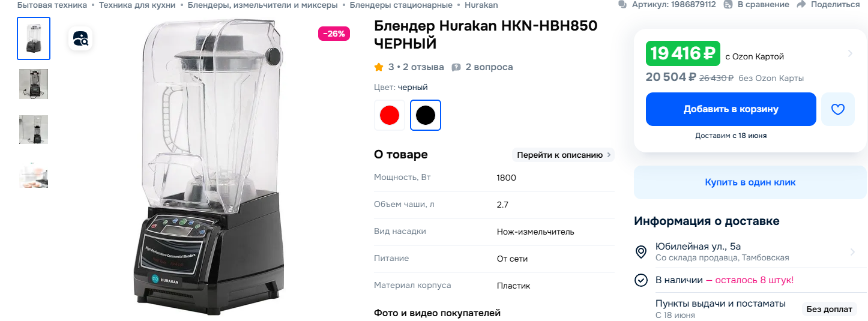Screen dimensions: 868x321
Task: Open Техника для кухни breadcrumb
Action: tap(137, 5)
